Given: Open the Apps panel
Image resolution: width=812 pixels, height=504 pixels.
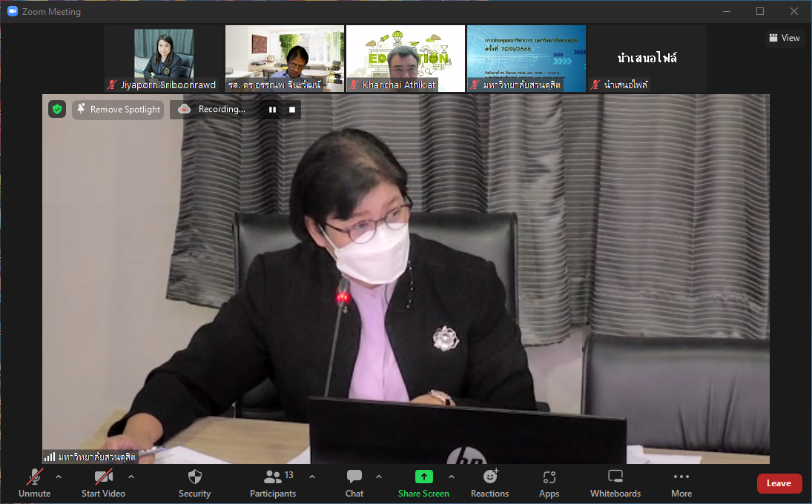Looking at the screenshot, I should click(x=549, y=483).
